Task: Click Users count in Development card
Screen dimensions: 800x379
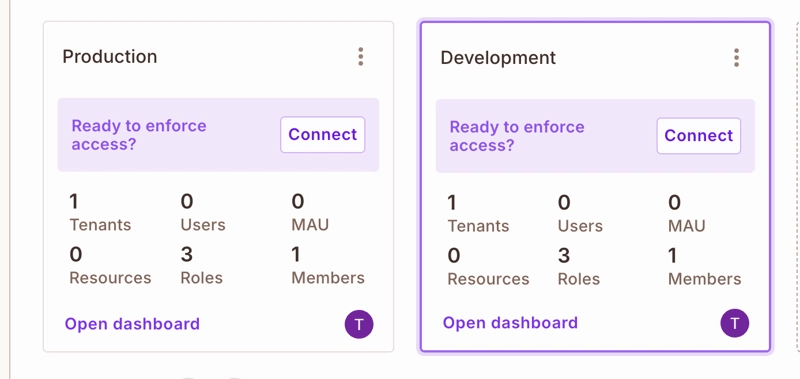Action: [x=580, y=213]
